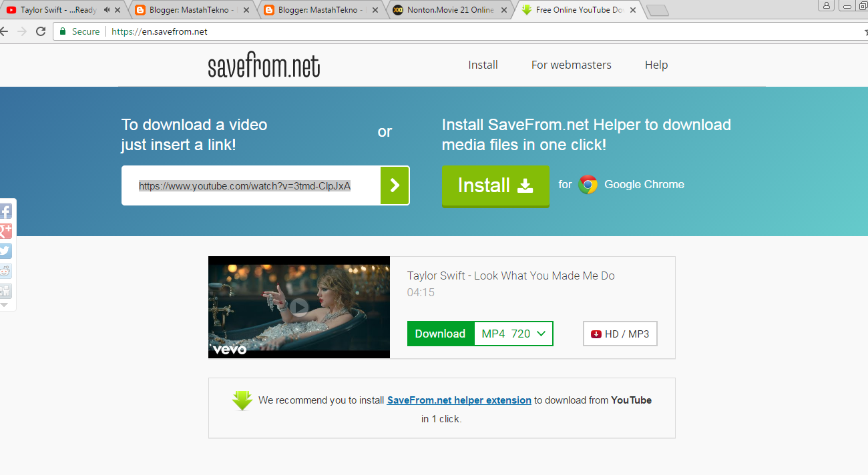The height and width of the screenshot is (475, 868).
Task: Play the Taylor Swift video thumbnail
Action: coord(299,307)
